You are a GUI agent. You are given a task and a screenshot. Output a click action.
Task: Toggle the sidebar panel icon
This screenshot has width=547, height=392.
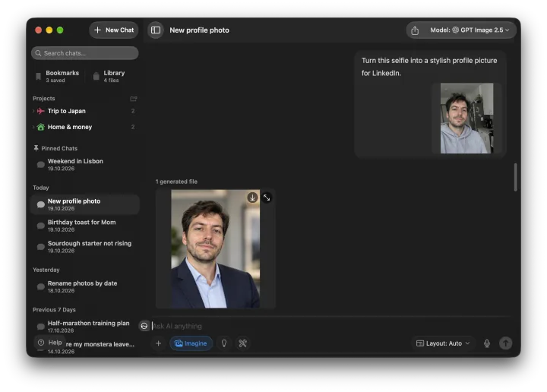(156, 30)
